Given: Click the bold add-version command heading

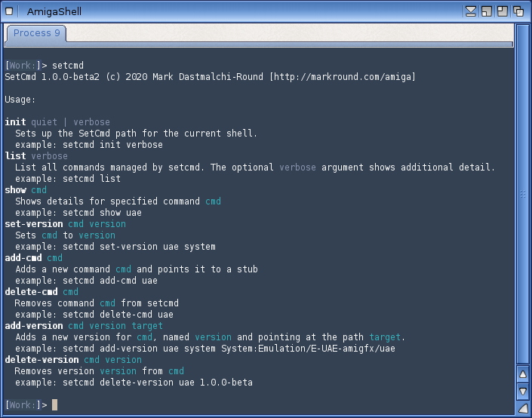Looking at the screenshot, I should [33, 326].
